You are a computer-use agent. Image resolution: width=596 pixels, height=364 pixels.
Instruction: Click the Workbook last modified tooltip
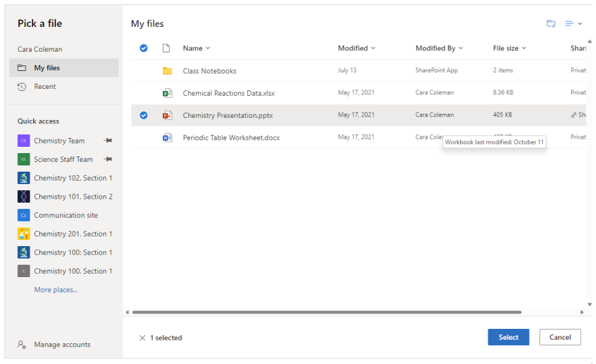pos(494,142)
